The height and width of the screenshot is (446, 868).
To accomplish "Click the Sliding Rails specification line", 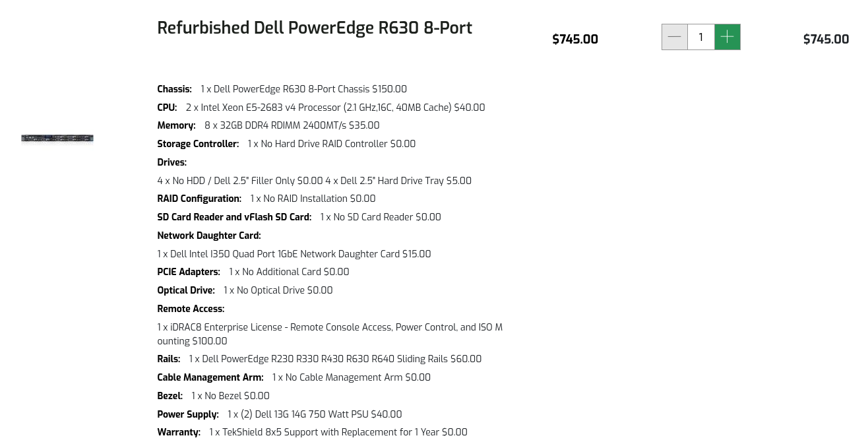I will click(319, 359).
